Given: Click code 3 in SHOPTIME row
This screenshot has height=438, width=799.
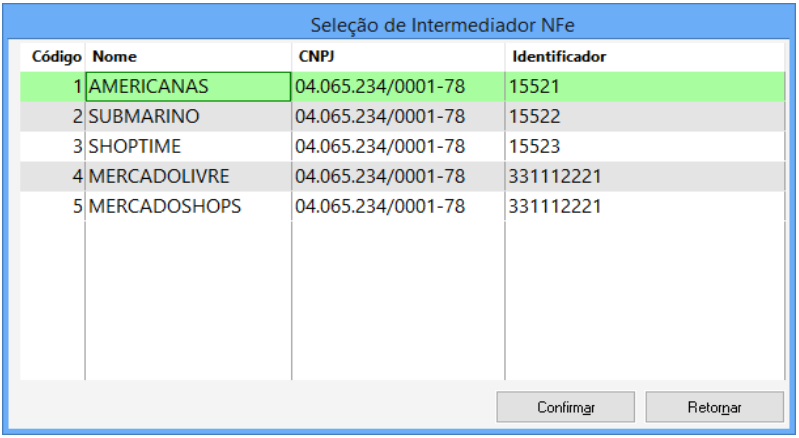Looking at the screenshot, I should click(x=77, y=147).
